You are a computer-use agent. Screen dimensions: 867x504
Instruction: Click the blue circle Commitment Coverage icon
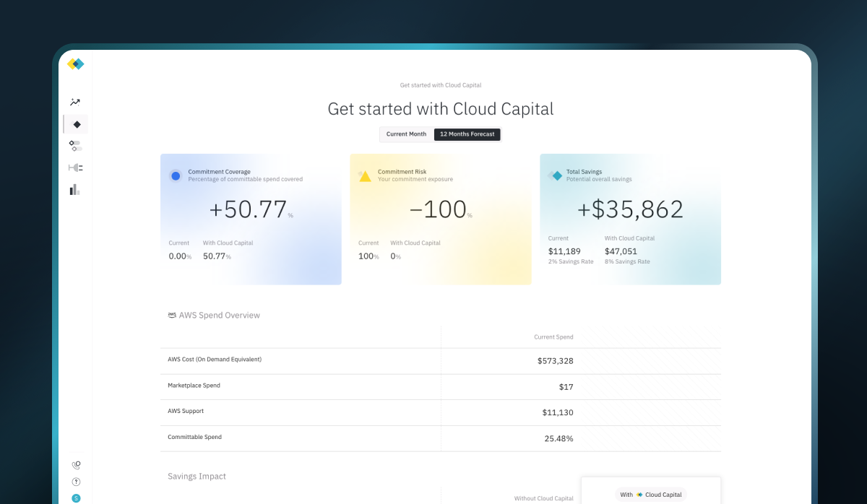point(176,175)
